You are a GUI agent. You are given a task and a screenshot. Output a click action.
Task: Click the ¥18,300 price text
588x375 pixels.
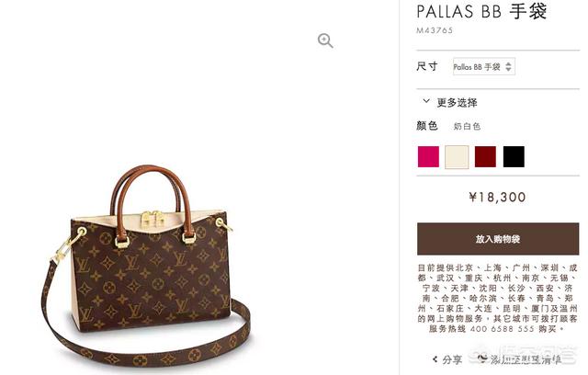click(497, 198)
